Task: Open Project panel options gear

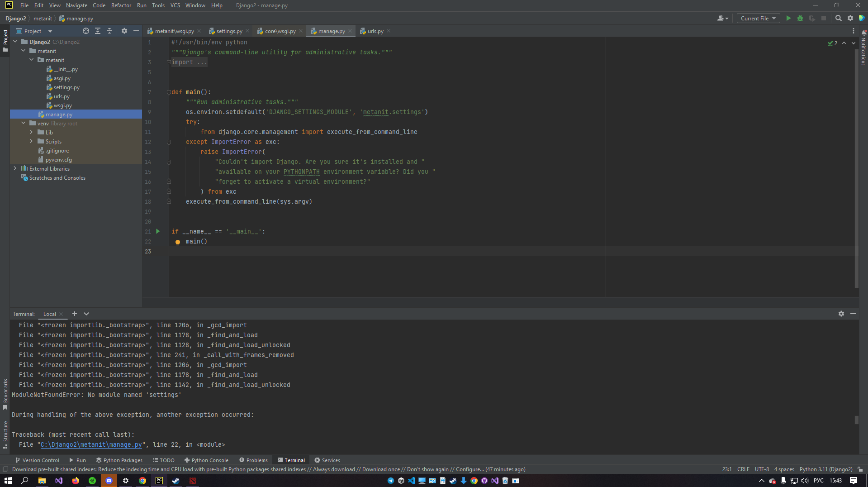Action: click(x=124, y=31)
